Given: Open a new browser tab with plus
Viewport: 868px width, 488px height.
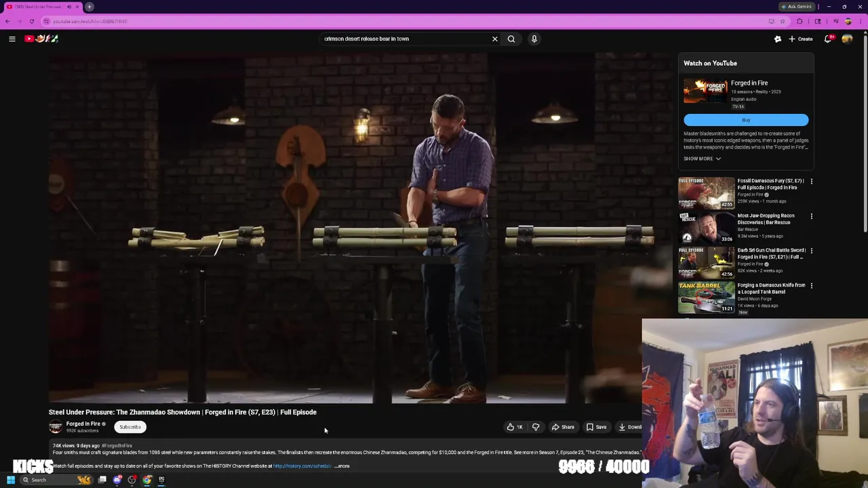Looking at the screenshot, I should pyautogui.click(x=89, y=7).
